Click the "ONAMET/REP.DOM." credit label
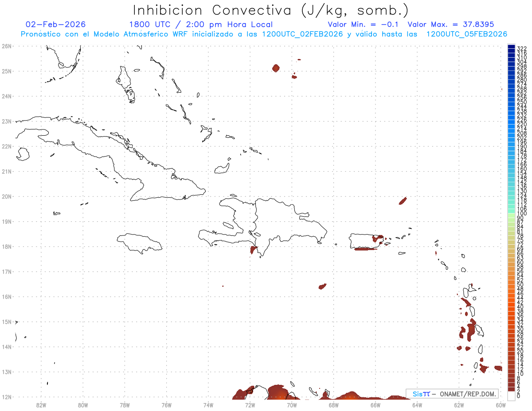Screen dimensions: 532x411 point(467,394)
